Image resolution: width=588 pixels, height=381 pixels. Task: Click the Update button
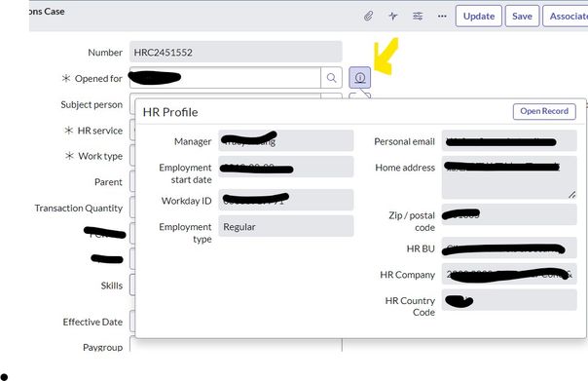tap(479, 17)
